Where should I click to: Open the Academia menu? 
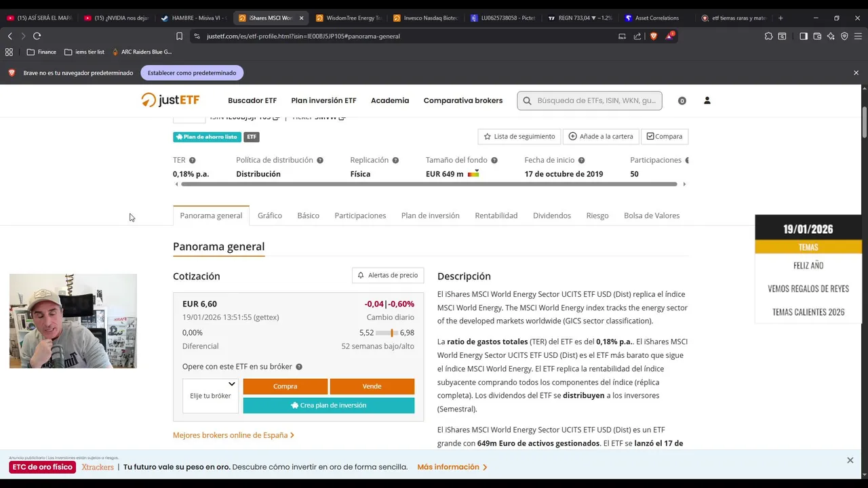click(390, 100)
